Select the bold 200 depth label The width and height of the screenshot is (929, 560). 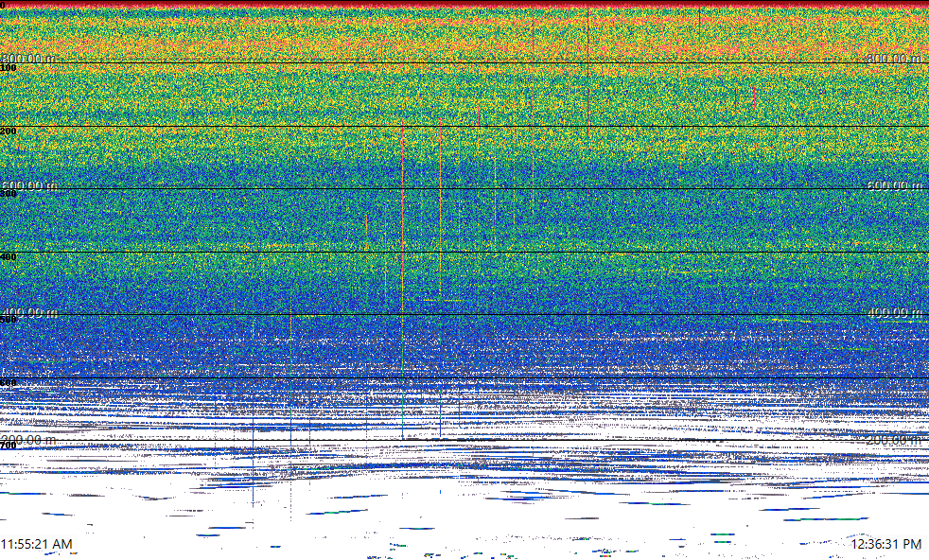pyautogui.click(x=9, y=131)
